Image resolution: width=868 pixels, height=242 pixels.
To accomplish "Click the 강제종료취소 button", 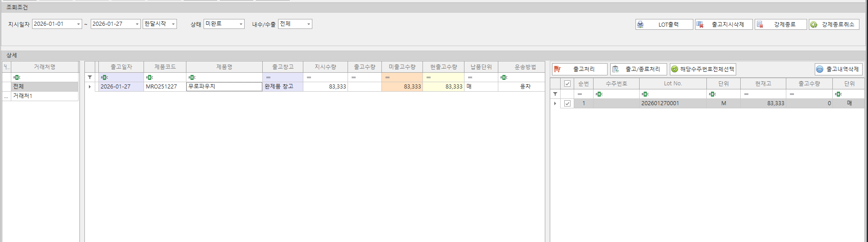I will pyautogui.click(x=834, y=24).
